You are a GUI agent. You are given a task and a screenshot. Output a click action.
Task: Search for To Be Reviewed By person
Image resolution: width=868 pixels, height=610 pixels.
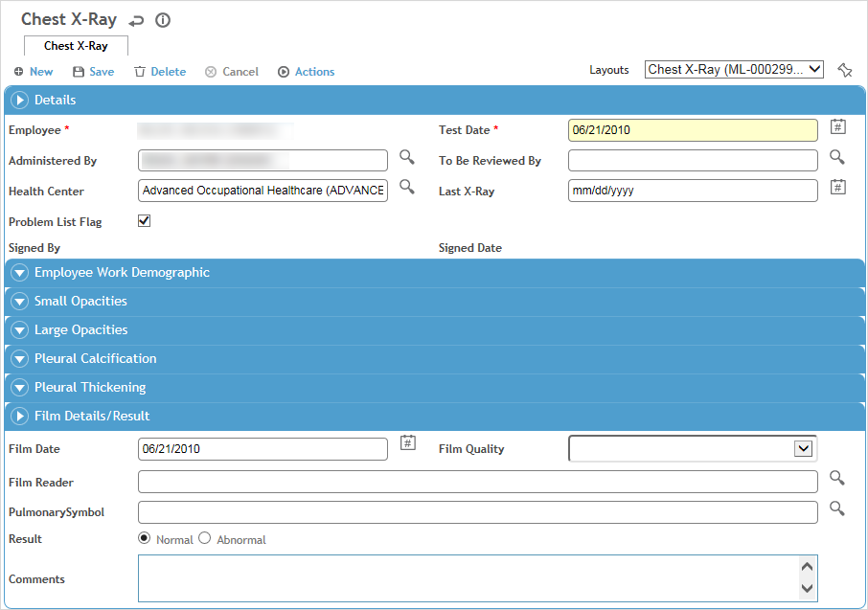837,157
